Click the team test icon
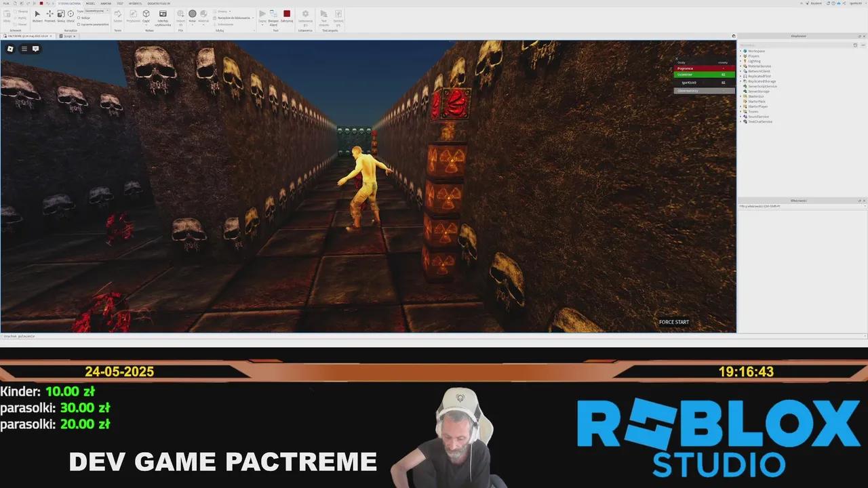 [x=324, y=14]
